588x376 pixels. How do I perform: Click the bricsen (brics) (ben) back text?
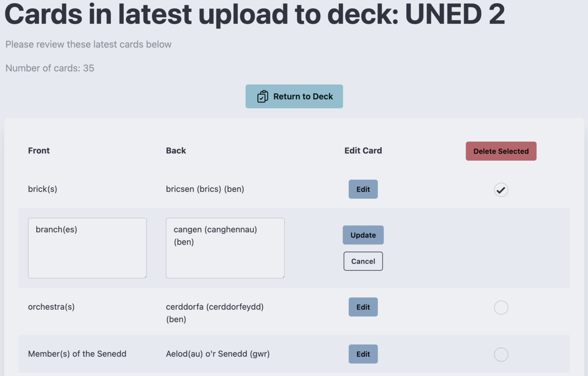(x=205, y=189)
